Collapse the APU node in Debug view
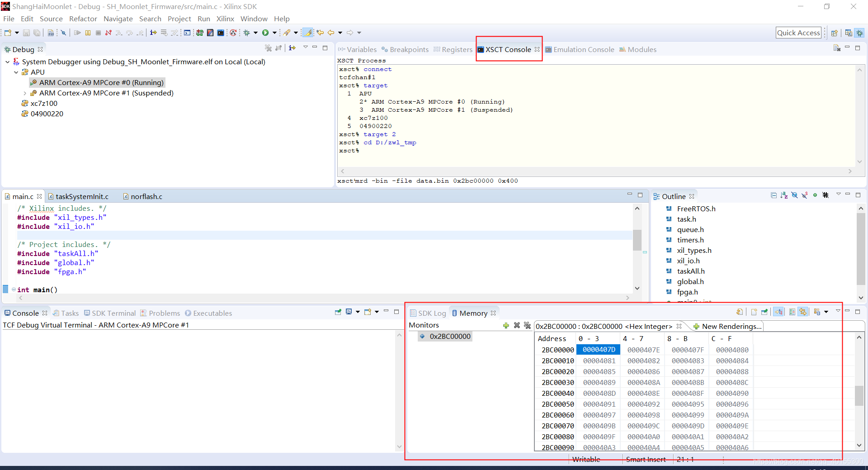 tap(16, 72)
